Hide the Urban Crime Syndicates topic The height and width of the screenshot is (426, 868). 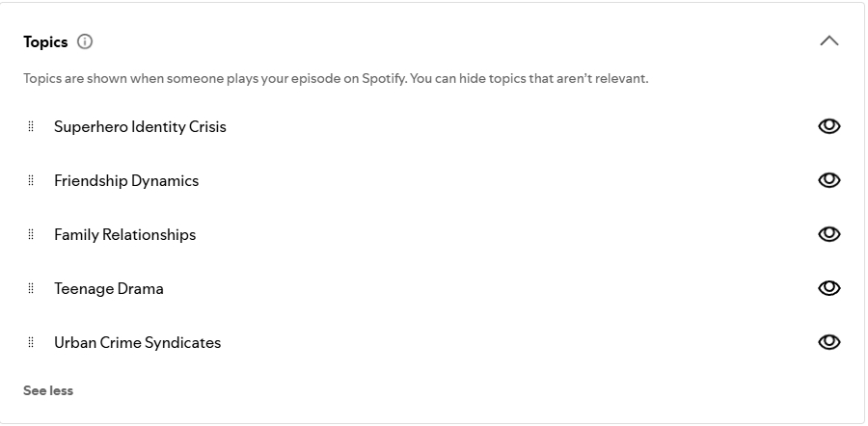[828, 342]
